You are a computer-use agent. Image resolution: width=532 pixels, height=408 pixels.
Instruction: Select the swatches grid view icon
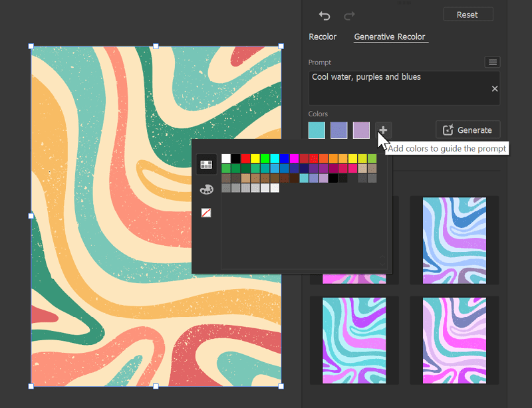coord(206,165)
